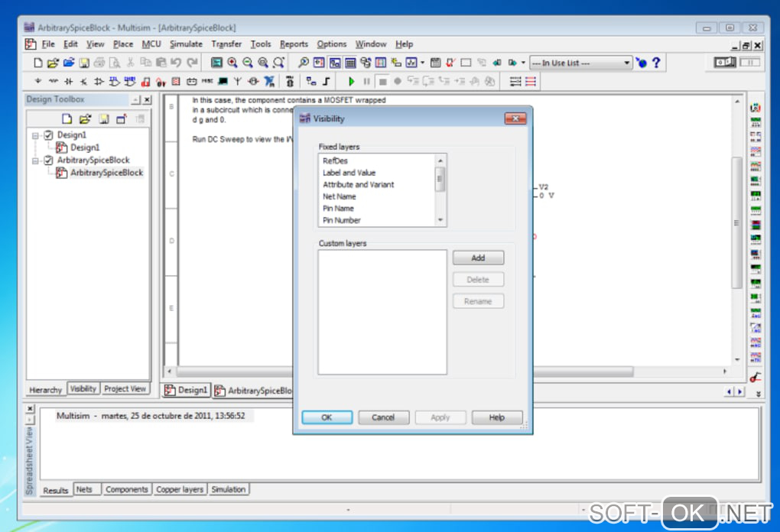Open the Place menu

123,44
